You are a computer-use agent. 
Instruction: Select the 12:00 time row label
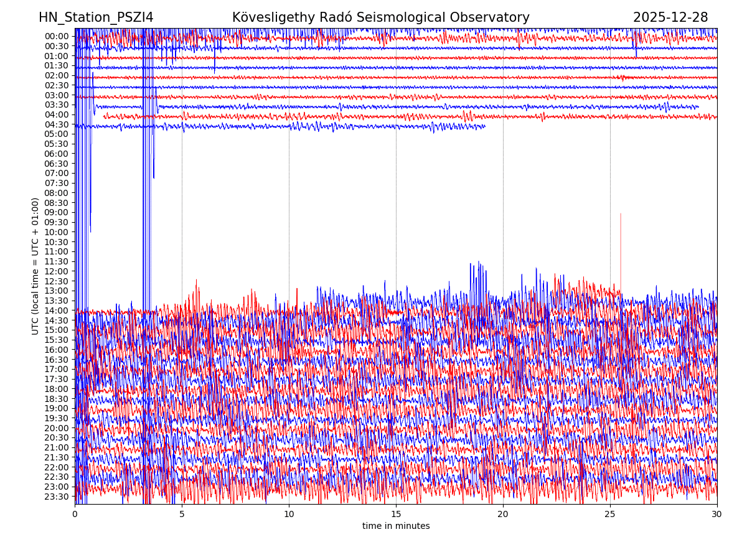(x=57, y=271)
